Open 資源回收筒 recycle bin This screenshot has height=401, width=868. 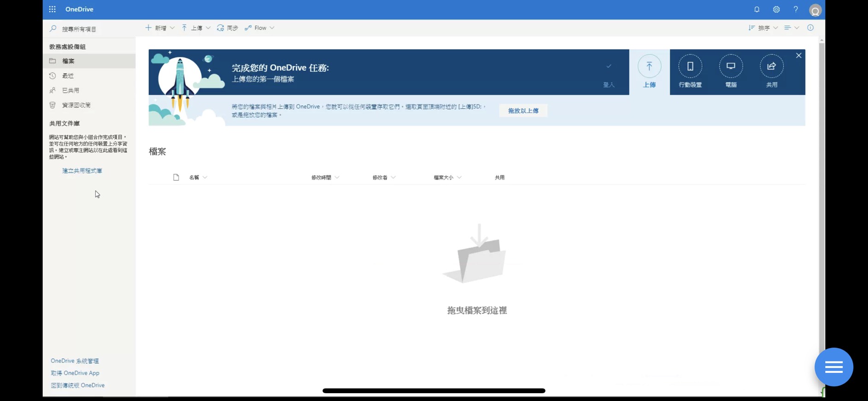click(89, 105)
